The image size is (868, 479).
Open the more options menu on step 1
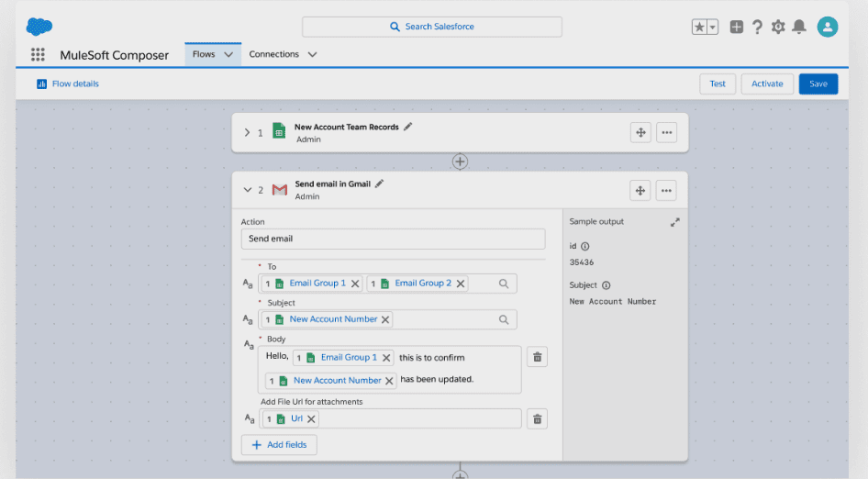(666, 132)
